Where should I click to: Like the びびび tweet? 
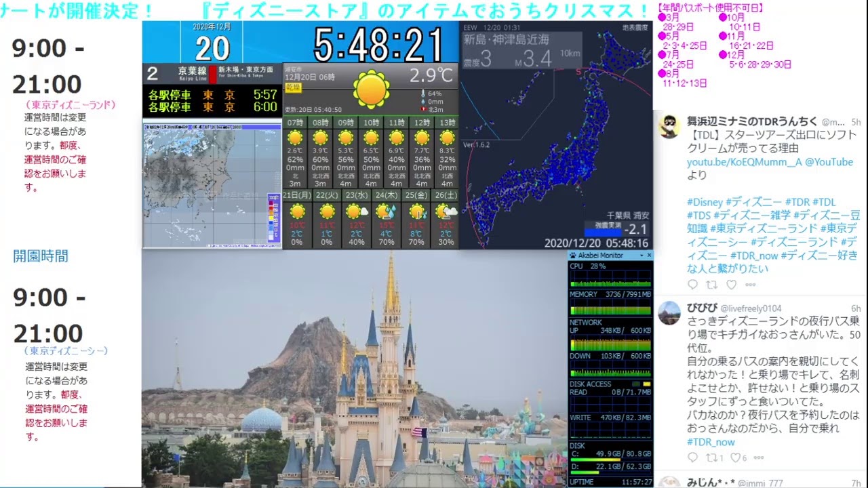click(736, 458)
